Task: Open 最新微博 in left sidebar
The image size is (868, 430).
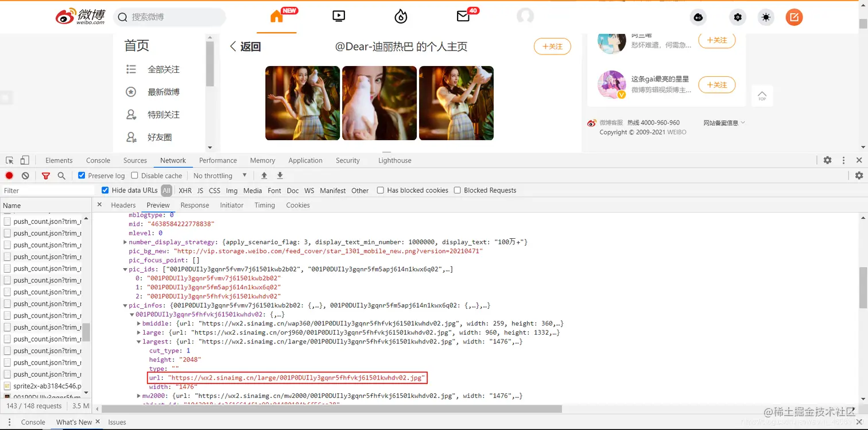Action: [164, 92]
